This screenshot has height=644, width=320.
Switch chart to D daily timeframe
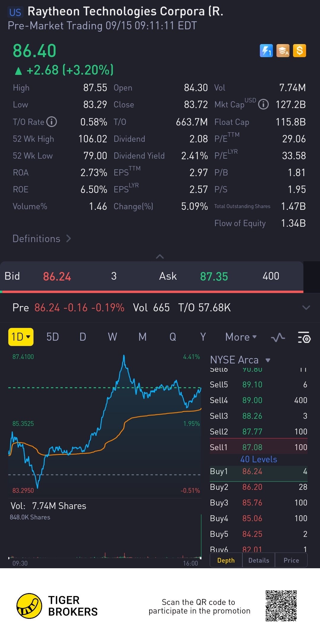pos(83,337)
